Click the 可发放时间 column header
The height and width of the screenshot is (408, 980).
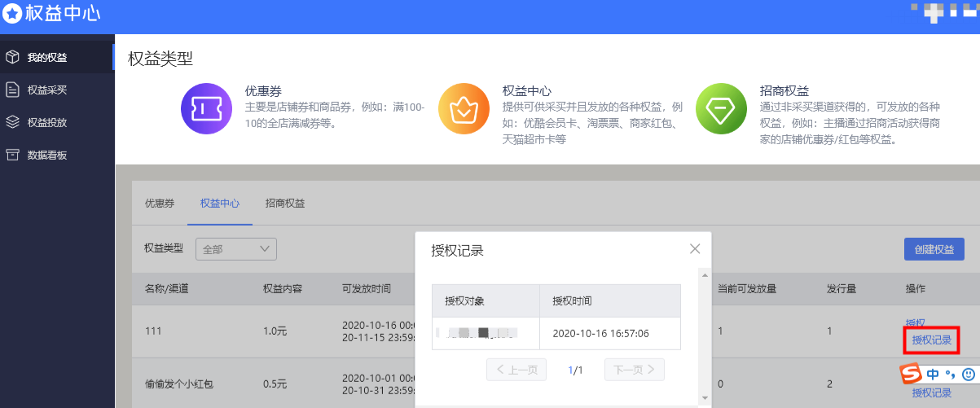pos(367,289)
